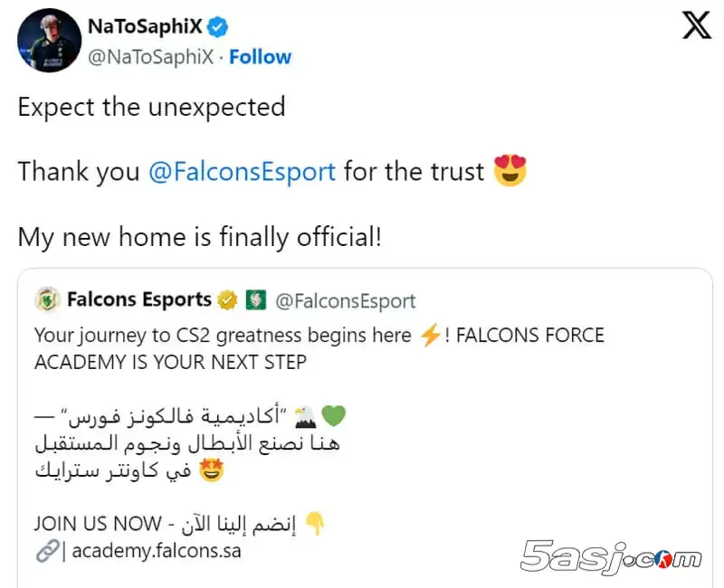Click the NaToSaphiX display name

pos(142,26)
